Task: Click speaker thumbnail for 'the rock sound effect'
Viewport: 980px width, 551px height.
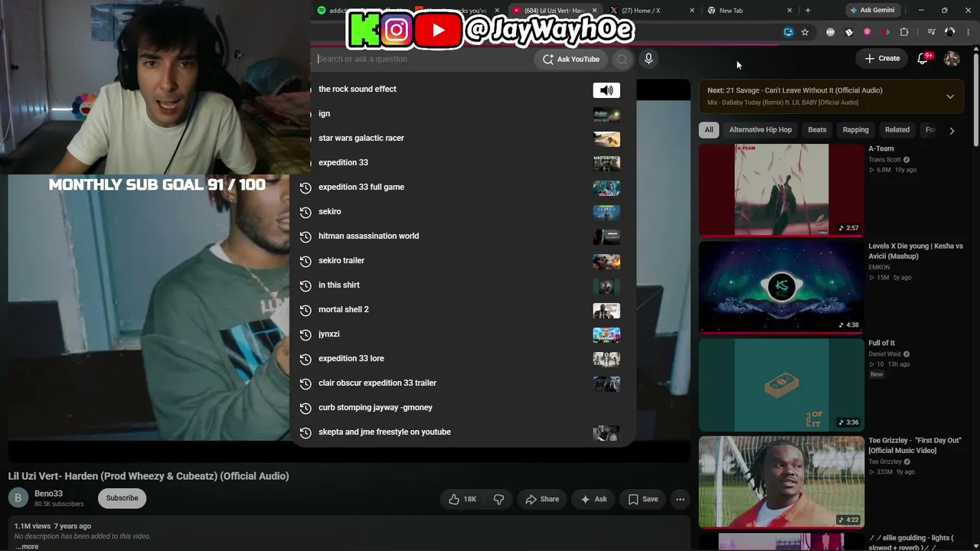Action: point(606,90)
